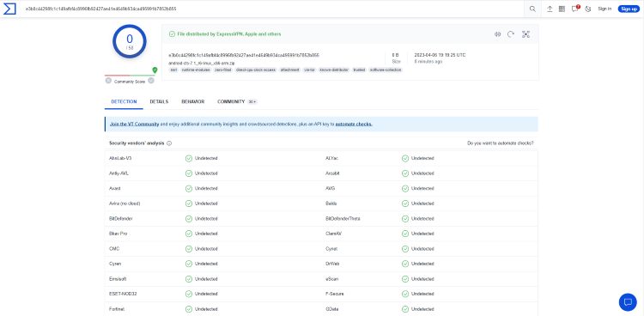Click the info icon beside Security vendors' analysis
This screenshot has height=316, width=644.
[x=169, y=143]
